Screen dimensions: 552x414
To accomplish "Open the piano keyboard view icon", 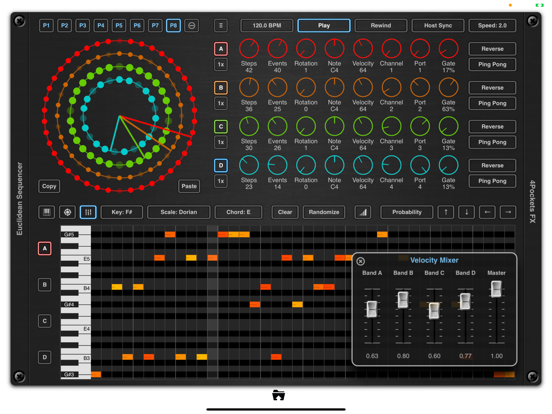I will (46, 212).
